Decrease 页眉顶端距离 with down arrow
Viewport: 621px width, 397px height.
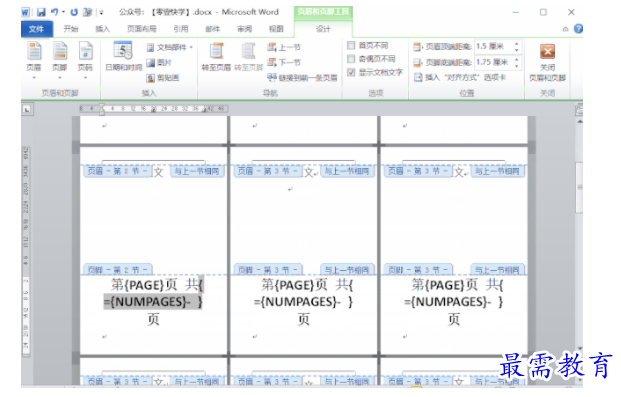[x=516, y=50]
